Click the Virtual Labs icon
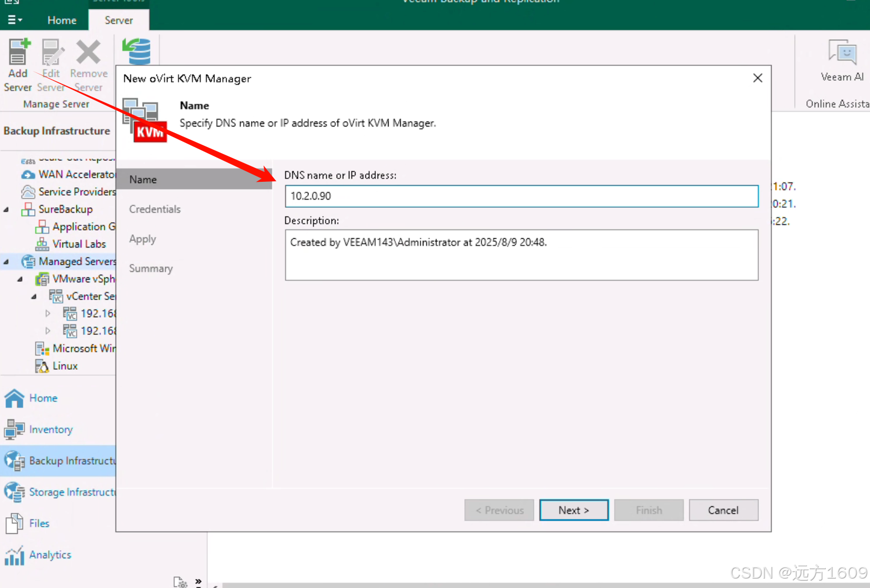 (x=42, y=244)
